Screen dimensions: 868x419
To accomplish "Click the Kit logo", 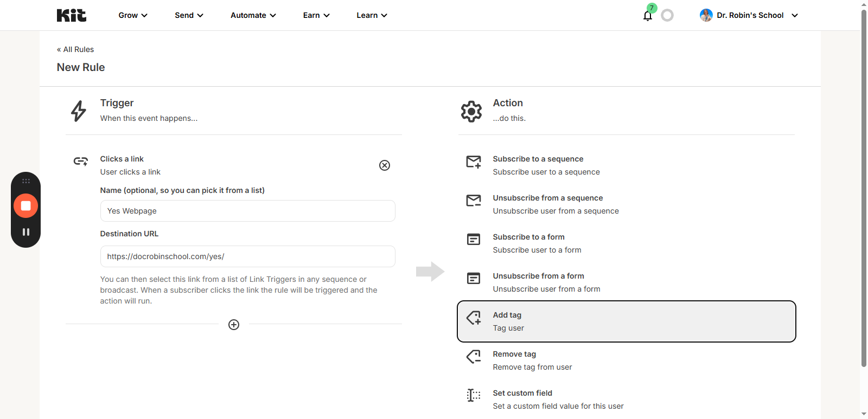I will (x=71, y=15).
